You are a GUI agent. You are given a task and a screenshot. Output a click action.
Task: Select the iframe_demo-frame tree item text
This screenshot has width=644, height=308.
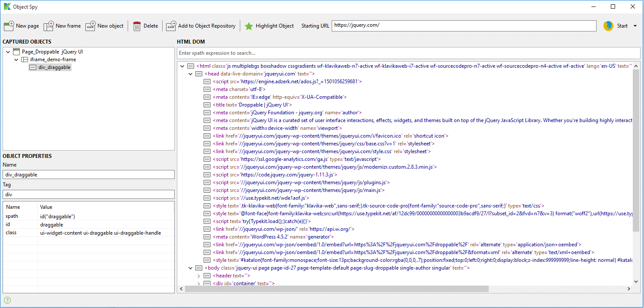53,60
